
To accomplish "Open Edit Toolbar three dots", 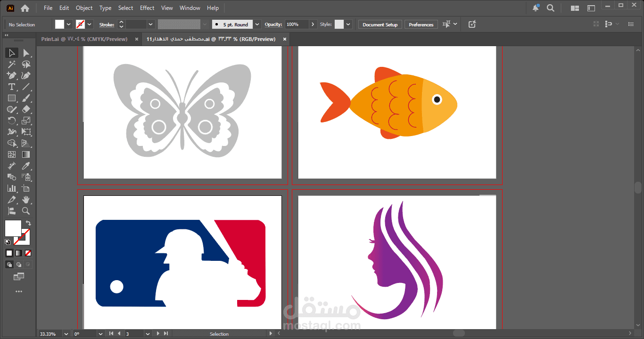I will coord(19,291).
